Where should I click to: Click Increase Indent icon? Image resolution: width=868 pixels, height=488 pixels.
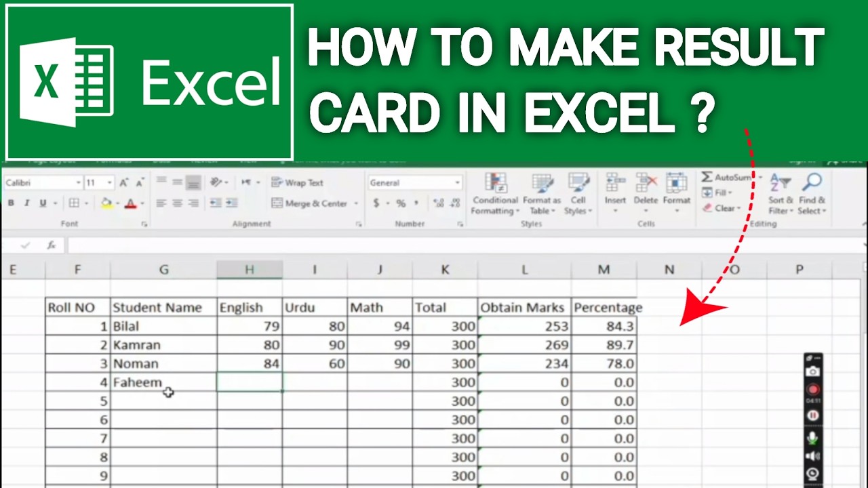(232, 203)
